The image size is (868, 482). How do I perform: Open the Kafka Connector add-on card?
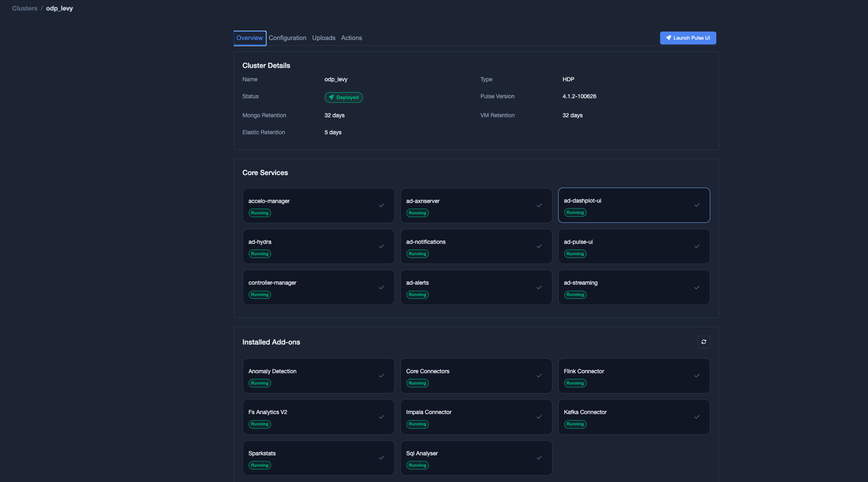click(x=634, y=417)
